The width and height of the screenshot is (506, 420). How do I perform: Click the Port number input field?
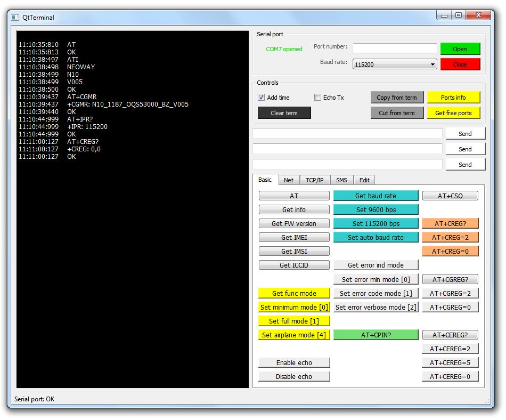(395, 49)
